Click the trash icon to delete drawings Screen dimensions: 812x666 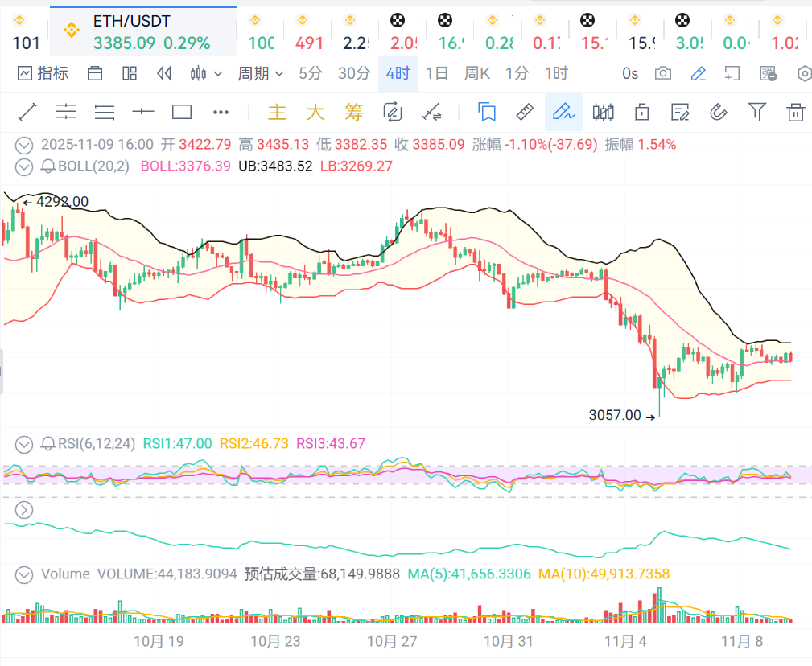click(795, 112)
